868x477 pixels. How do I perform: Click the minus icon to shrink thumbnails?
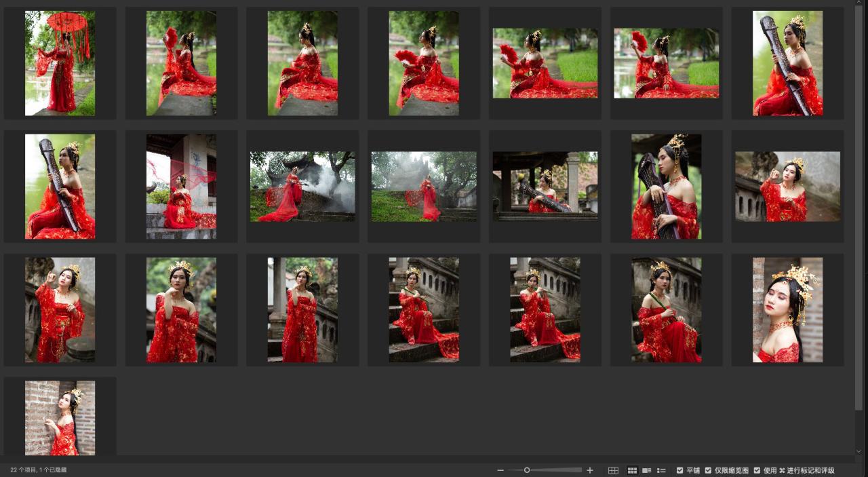point(500,470)
